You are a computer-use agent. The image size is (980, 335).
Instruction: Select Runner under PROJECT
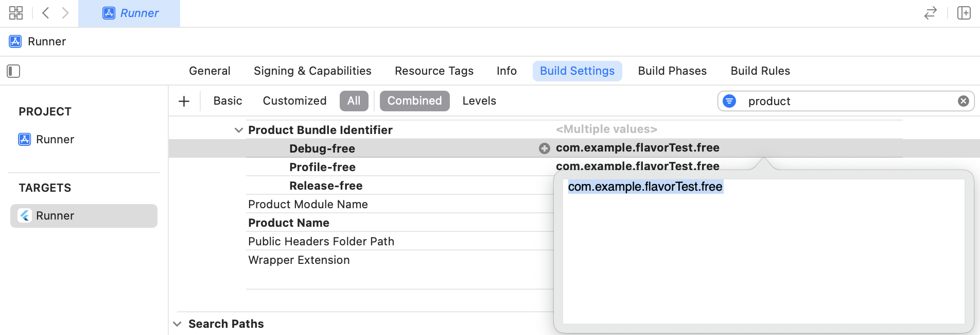[x=55, y=140]
